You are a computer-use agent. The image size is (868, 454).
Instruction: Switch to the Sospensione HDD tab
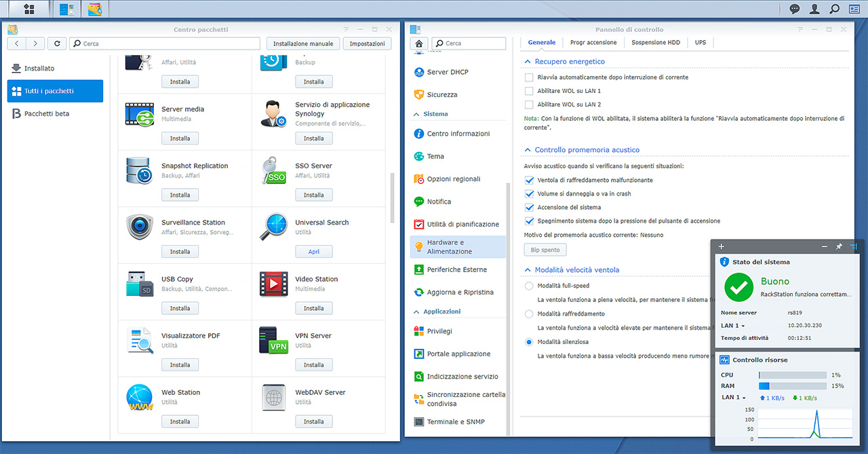(x=655, y=43)
